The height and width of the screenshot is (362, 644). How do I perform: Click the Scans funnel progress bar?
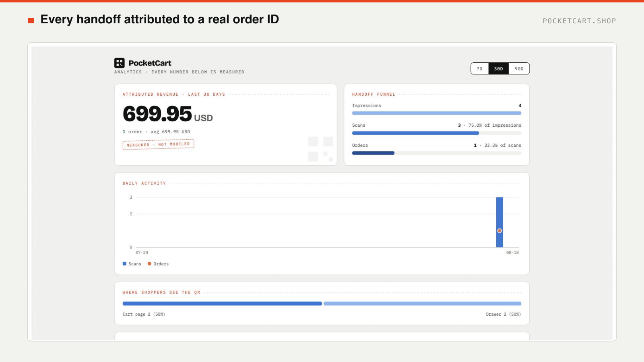(x=437, y=133)
